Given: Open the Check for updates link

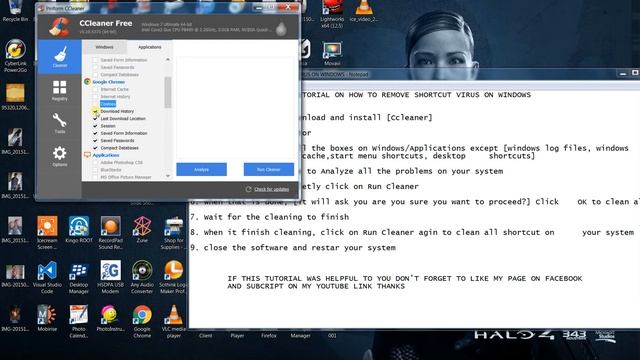Looking at the screenshot, I should 271,189.
